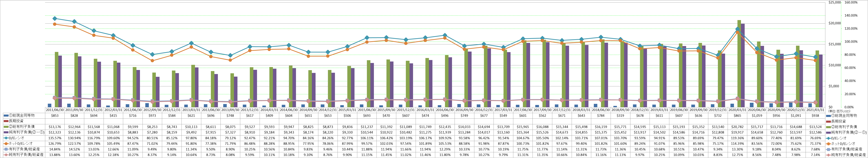Click the 14.84% debt-to-assets cell
The image size is (868, 158).
55,149
